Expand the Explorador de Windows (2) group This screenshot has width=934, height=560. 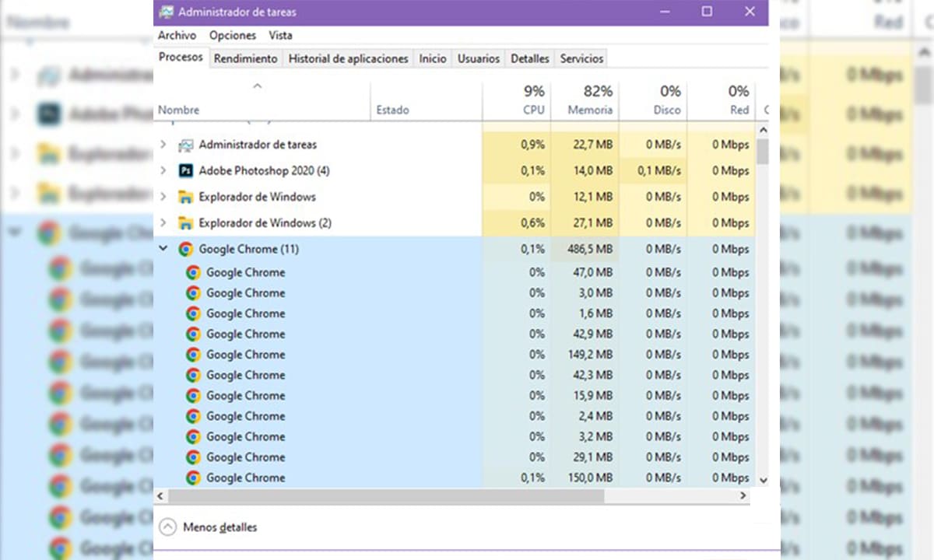pyautogui.click(x=163, y=223)
